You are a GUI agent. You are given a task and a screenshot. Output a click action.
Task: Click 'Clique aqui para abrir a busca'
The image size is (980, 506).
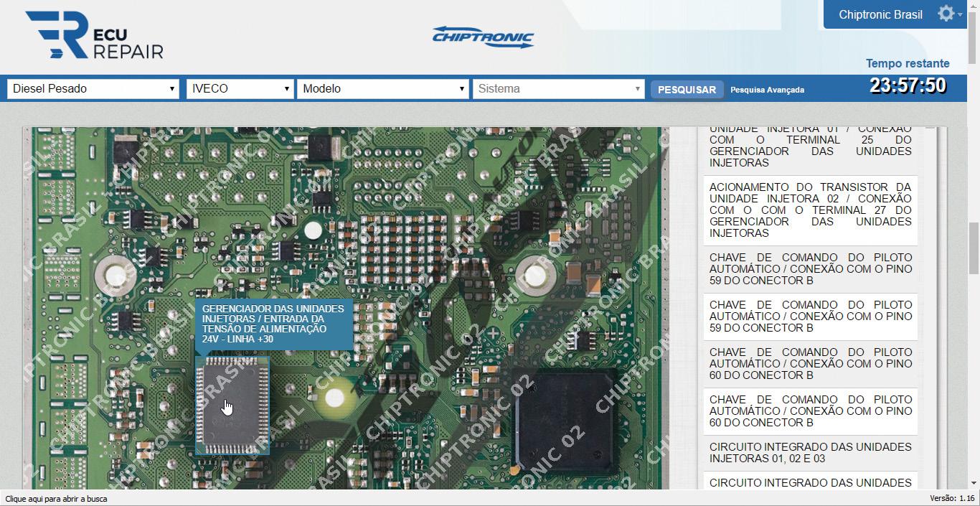pos(56,498)
